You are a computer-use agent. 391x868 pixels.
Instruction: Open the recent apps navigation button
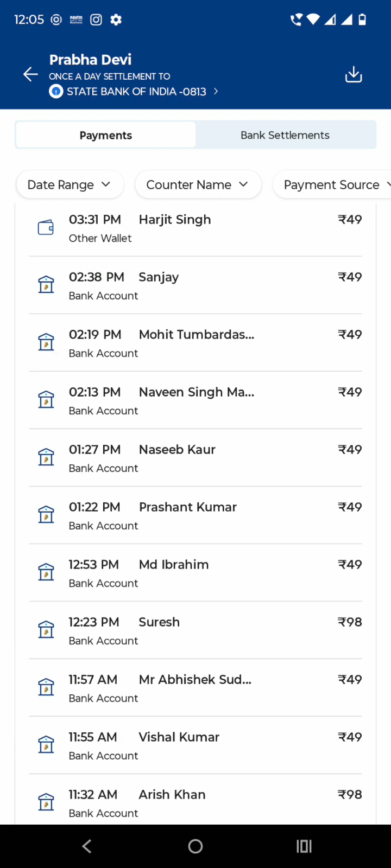(x=304, y=846)
